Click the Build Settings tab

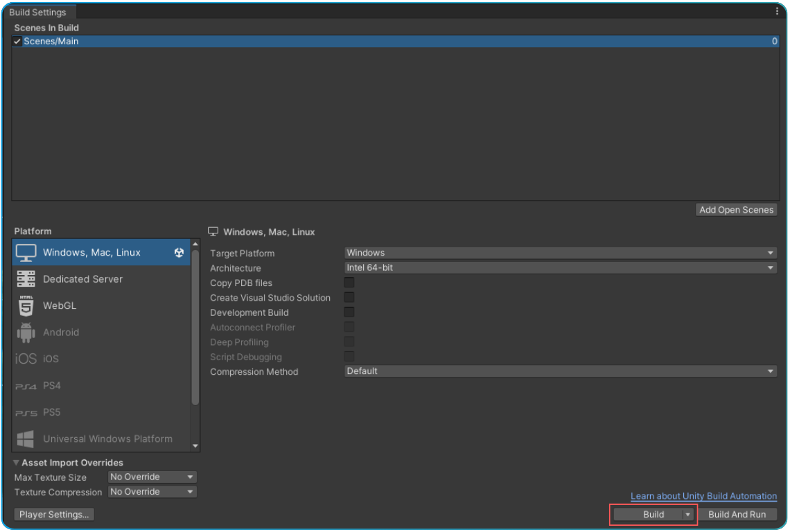(x=37, y=12)
